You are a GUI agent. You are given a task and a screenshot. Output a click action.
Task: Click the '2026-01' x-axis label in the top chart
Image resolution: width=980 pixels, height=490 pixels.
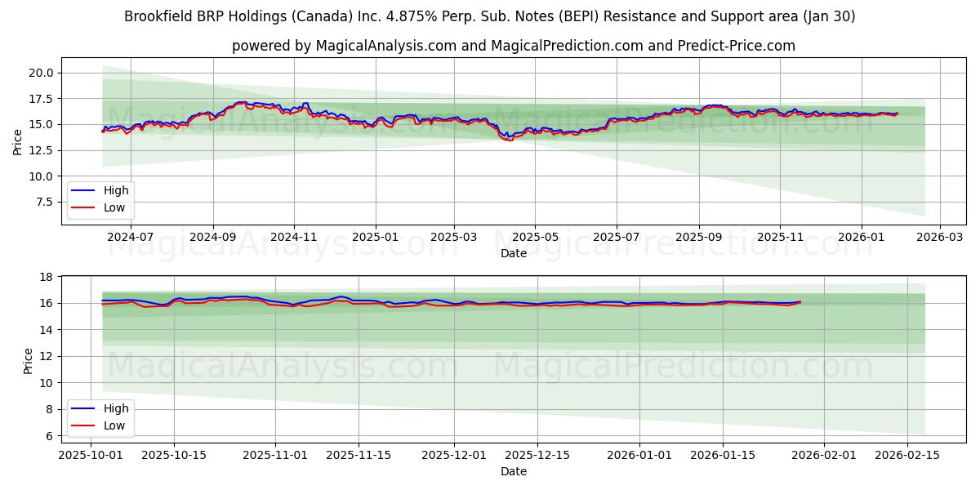(x=861, y=237)
